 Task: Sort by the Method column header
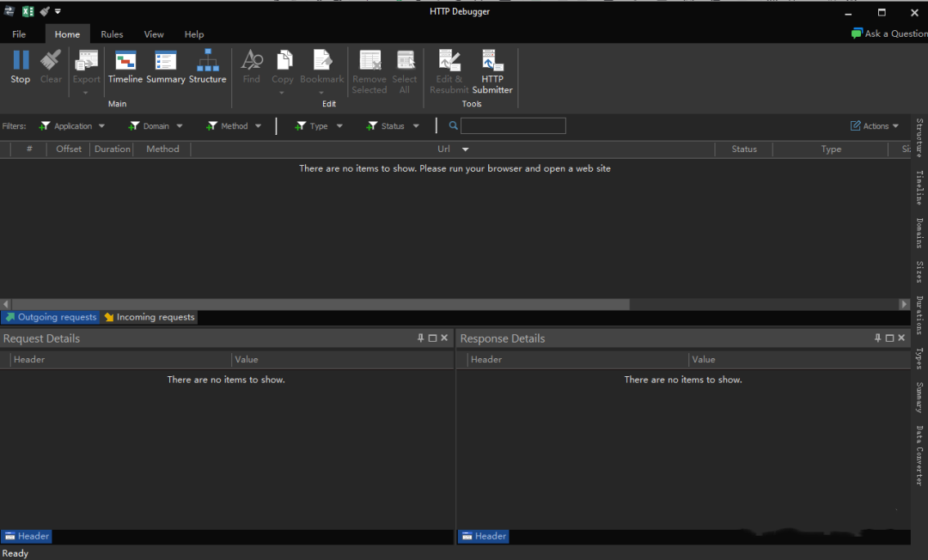162,149
